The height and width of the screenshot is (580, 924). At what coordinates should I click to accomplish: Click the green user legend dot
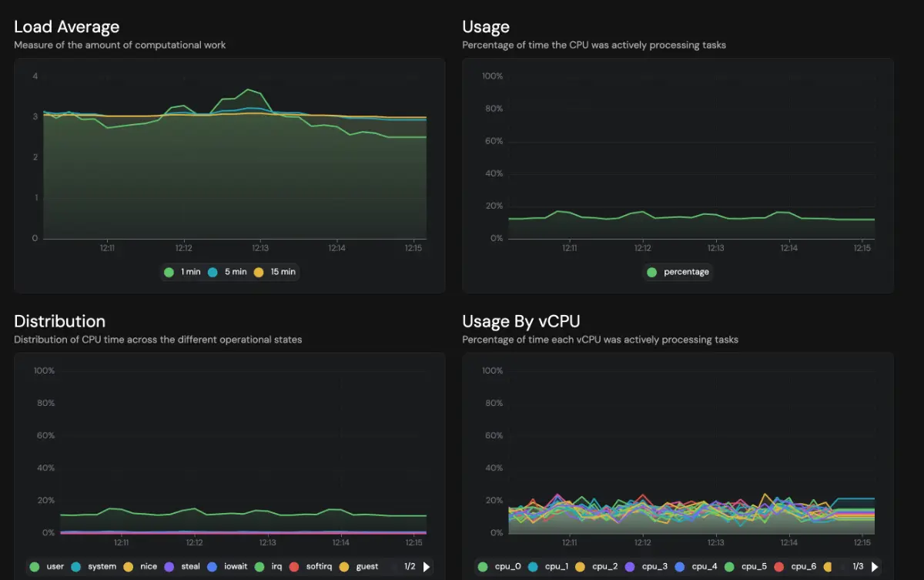click(x=35, y=567)
